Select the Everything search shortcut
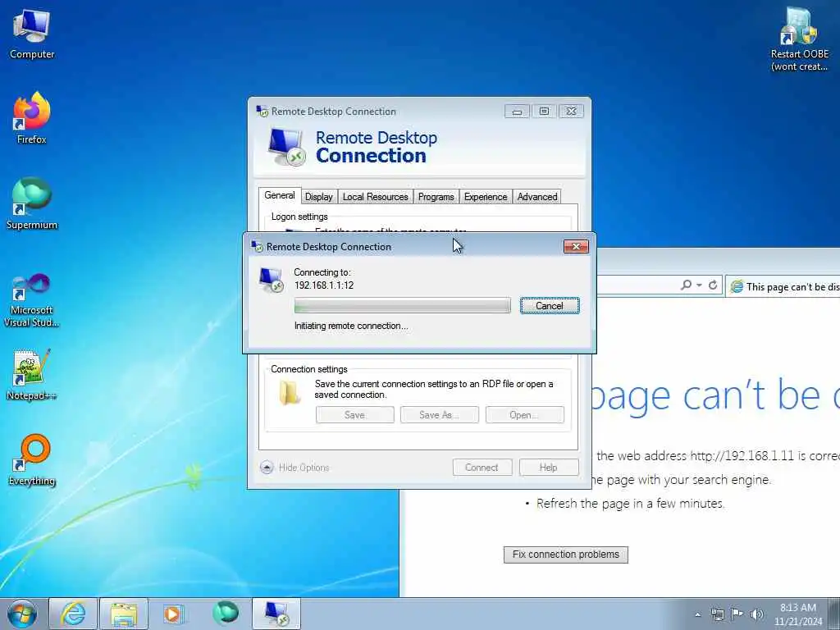 [32, 459]
